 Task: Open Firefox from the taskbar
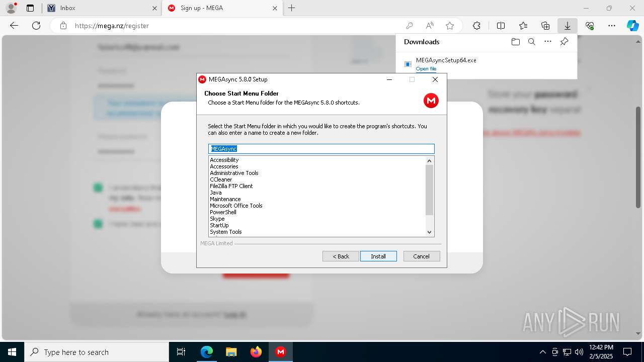pos(256,352)
